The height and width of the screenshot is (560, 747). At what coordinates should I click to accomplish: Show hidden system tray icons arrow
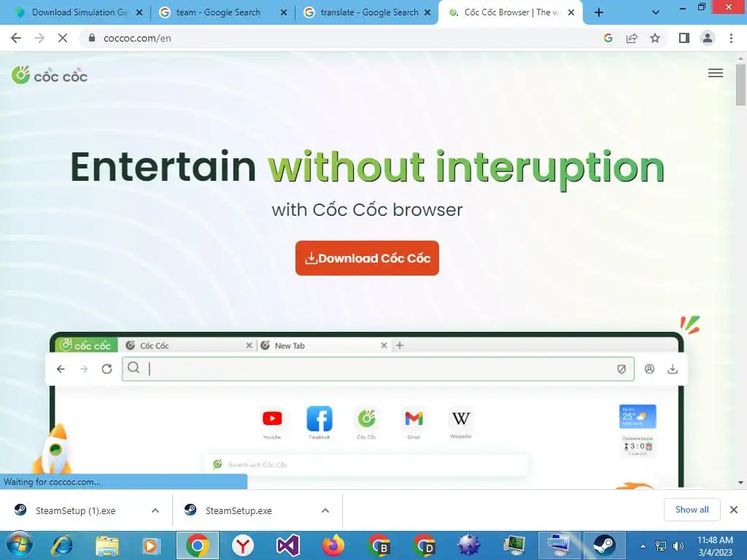[643, 546]
